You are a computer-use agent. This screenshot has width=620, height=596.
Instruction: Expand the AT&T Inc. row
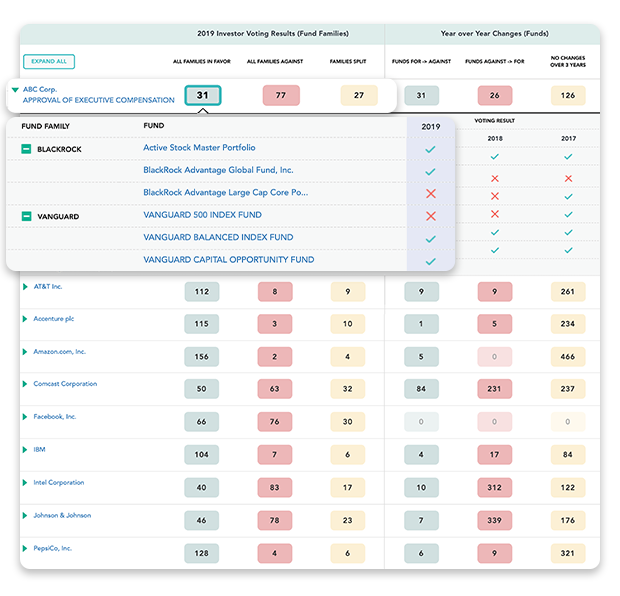click(x=25, y=287)
